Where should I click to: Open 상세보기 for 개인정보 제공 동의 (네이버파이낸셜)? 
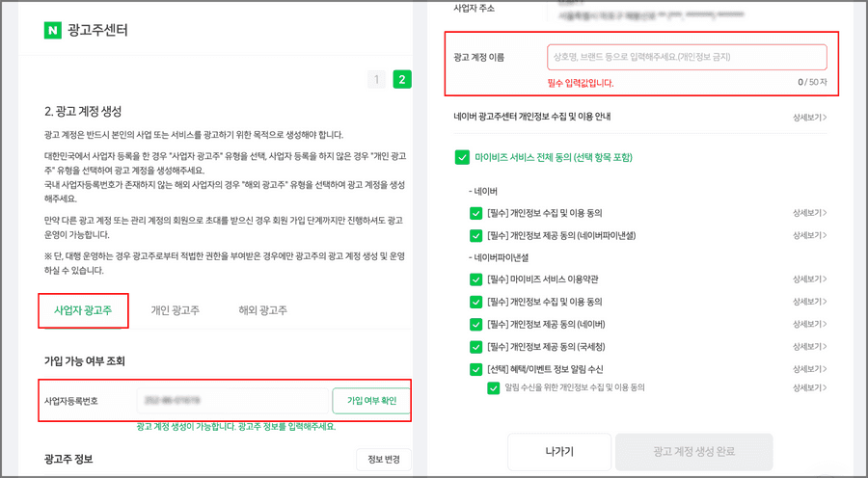[810, 236]
